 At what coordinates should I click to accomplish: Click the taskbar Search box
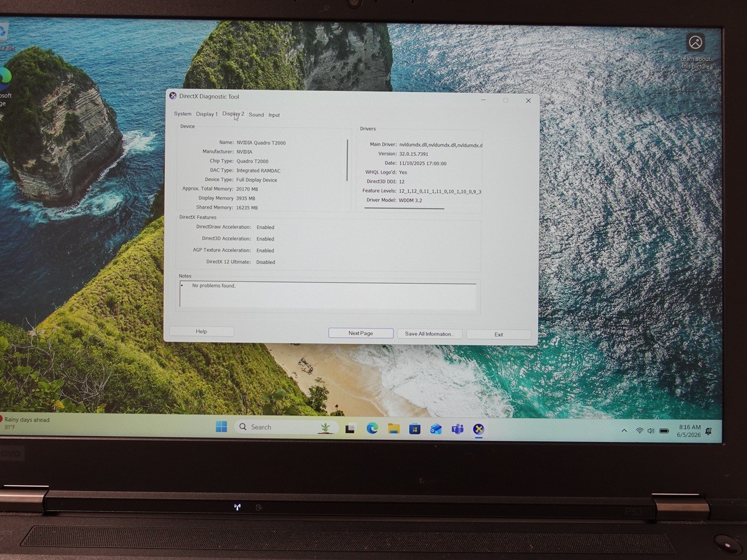coord(286,427)
